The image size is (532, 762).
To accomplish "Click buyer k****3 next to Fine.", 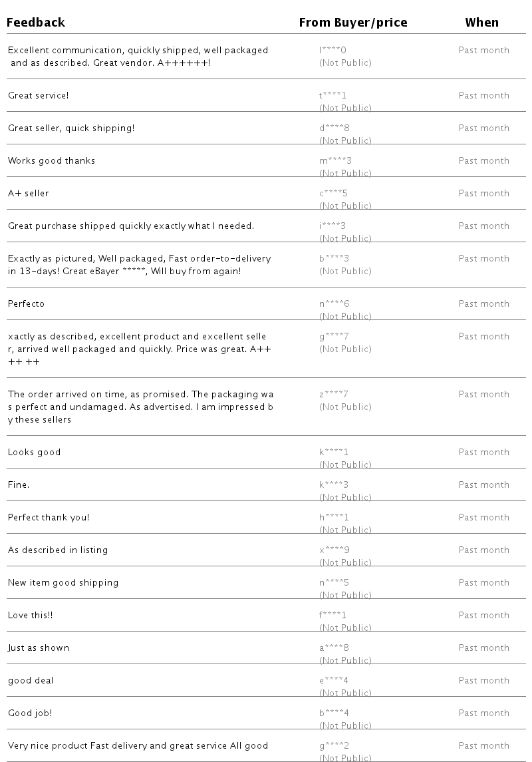I will point(333,484).
